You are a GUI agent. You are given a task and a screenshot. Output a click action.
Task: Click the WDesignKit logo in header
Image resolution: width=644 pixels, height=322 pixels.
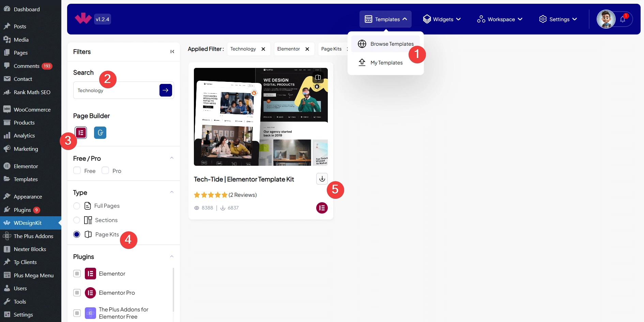[x=83, y=19]
